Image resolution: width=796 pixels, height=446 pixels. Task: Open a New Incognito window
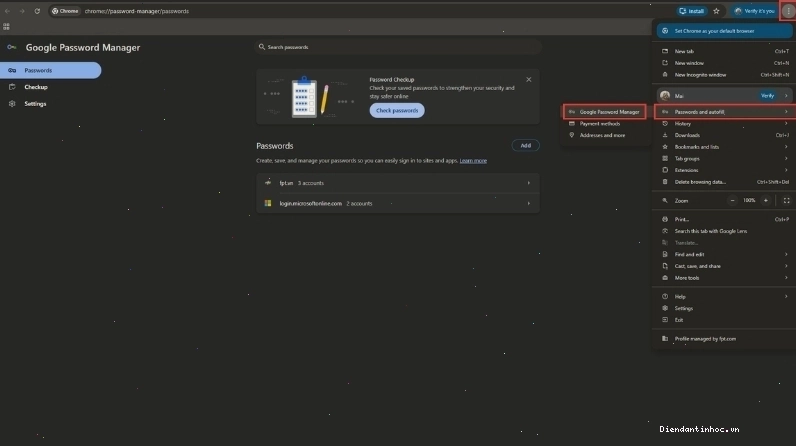(x=724, y=75)
